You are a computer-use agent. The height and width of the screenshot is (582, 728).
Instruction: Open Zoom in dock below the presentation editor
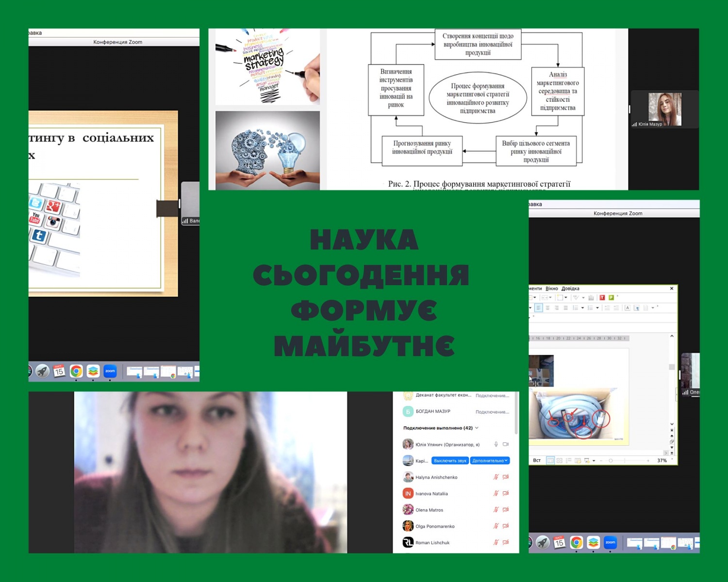(x=610, y=543)
